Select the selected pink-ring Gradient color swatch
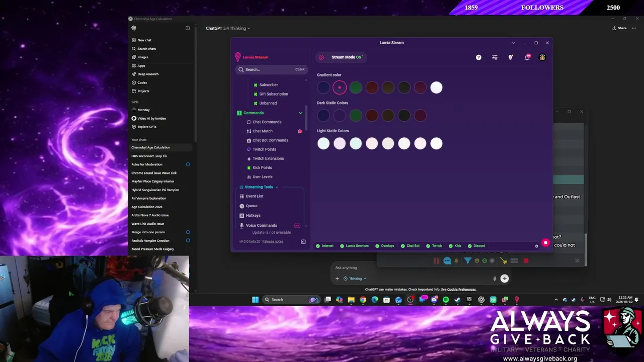The width and height of the screenshot is (644, 362). coord(340,87)
